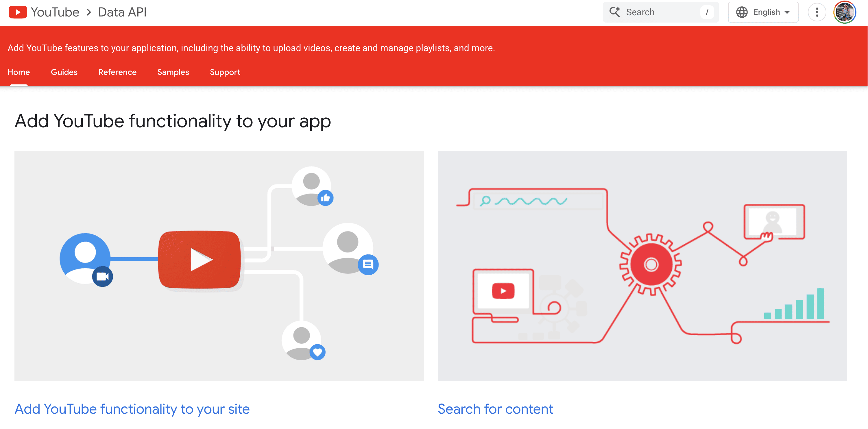Switch to the Support tab
The image size is (868, 429).
225,72
